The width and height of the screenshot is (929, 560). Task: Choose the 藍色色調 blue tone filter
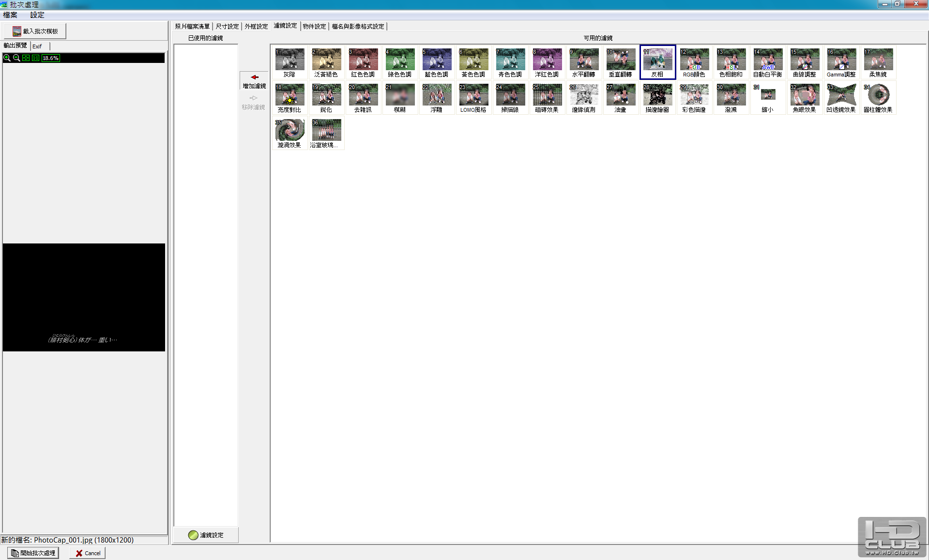click(437, 63)
